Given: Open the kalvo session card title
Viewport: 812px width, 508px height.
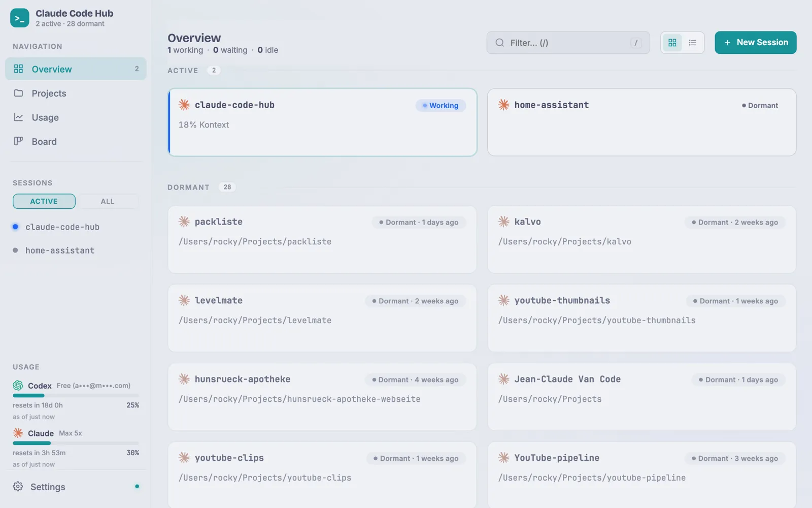Looking at the screenshot, I should (527, 221).
